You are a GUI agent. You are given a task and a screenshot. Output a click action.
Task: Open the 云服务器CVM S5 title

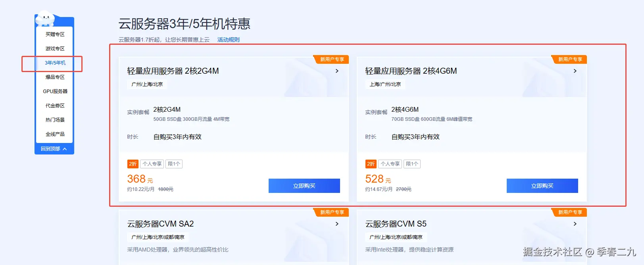coord(396,224)
